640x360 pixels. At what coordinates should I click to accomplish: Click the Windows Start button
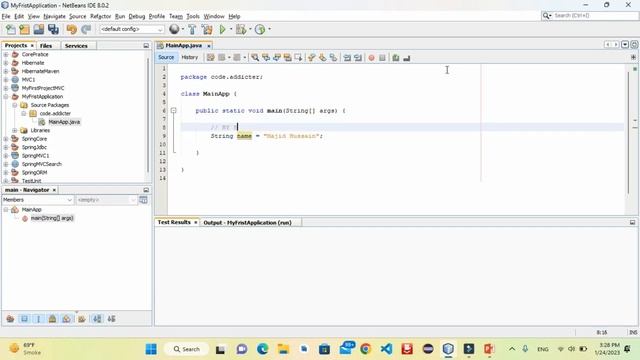point(151,349)
